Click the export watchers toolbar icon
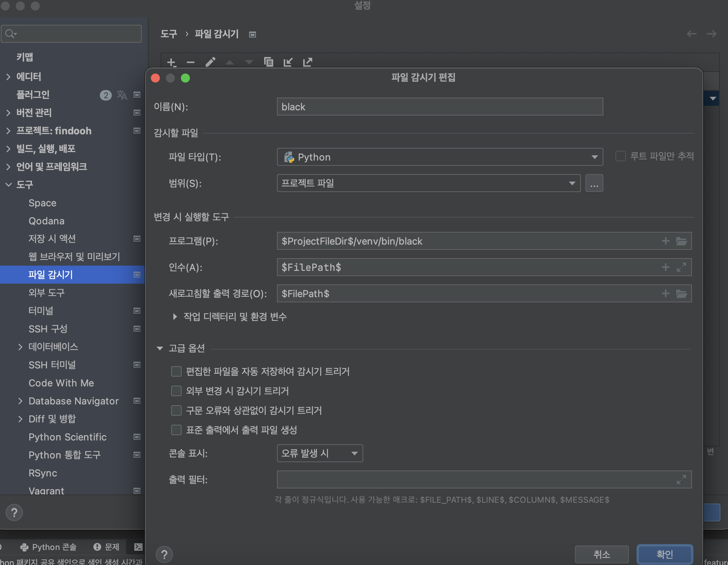 click(x=307, y=62)
